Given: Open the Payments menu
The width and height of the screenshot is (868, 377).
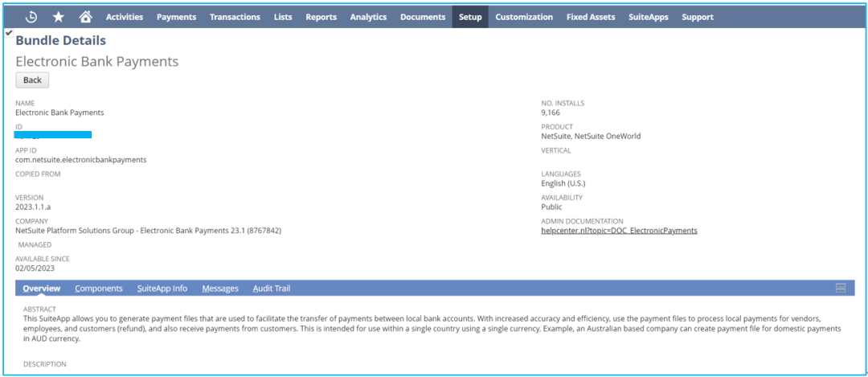Looking at the screenshot, I should pyautogui.click(x=177, y=17).
